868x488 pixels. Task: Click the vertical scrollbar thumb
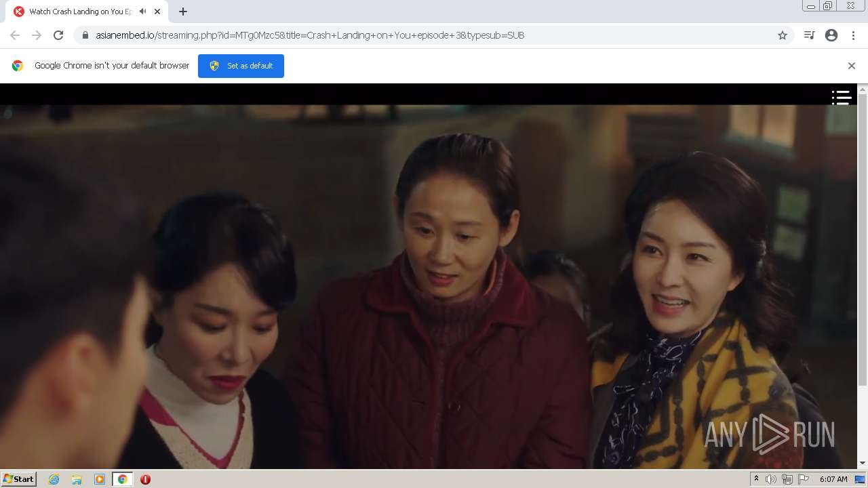pos(863,240)
